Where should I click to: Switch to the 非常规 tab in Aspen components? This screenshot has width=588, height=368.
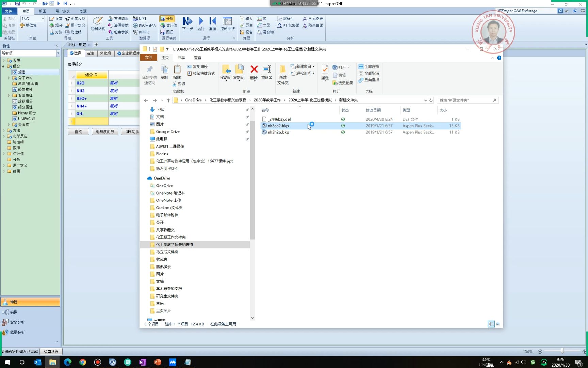pyautogui.click(x=105, y=53)
